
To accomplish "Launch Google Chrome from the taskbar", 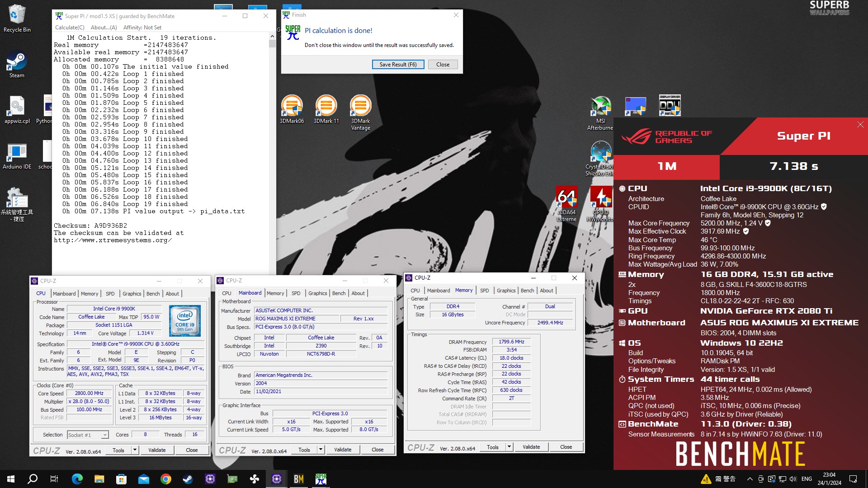I will tap(165, 479).
